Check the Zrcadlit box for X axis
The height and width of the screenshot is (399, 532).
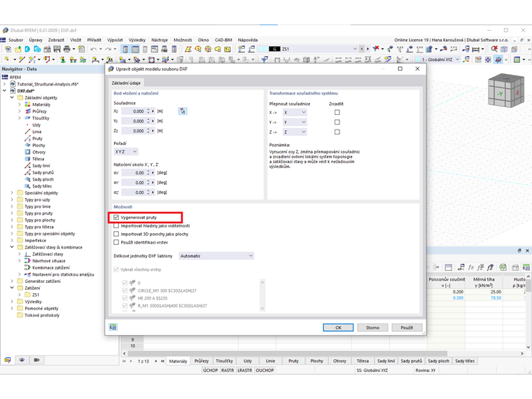[x=337, y=112]
